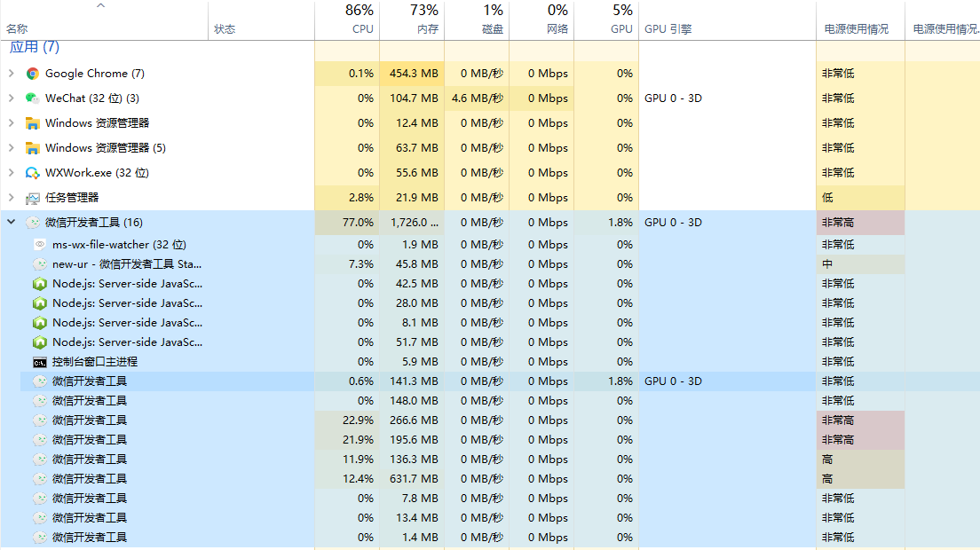This screenshot has width=980, height=550.
Task: Sort by the 状态 column header
Action: point(261,20)
